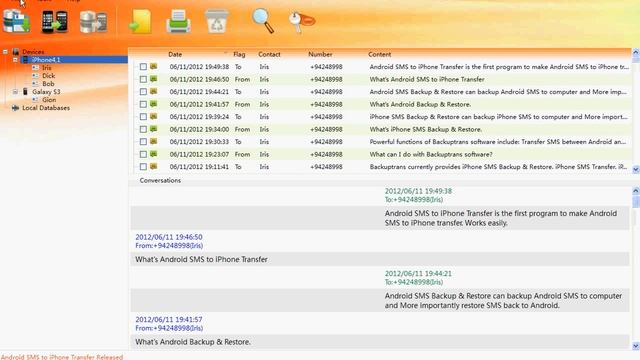
Task: Select contact Iris in the tree
Action: tap(47, 68)
